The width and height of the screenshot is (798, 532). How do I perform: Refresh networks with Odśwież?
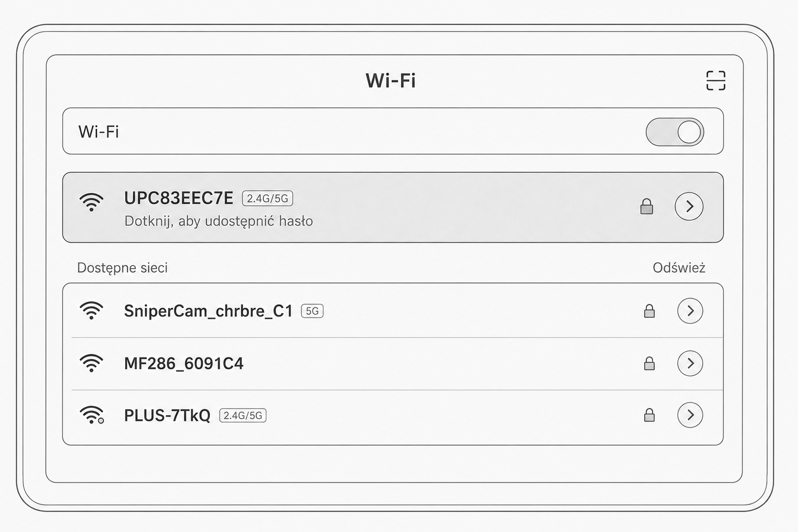coord(679,268)
